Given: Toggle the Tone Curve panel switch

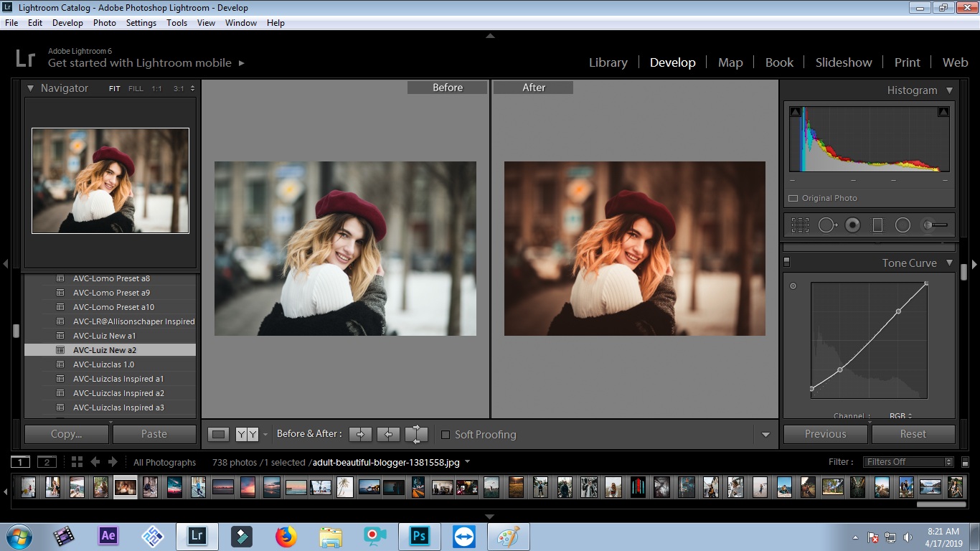Looking at the screenshot, I should coord(787,263).
